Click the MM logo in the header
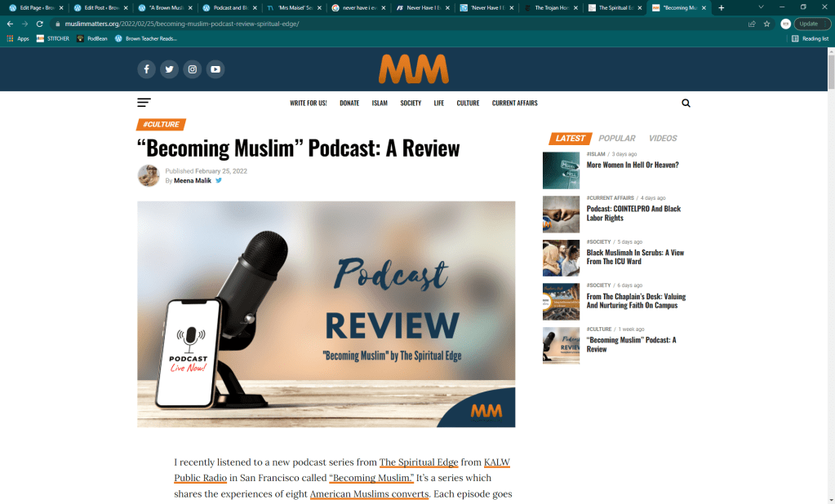Viewport: 835px width, 504px height. 413,69
